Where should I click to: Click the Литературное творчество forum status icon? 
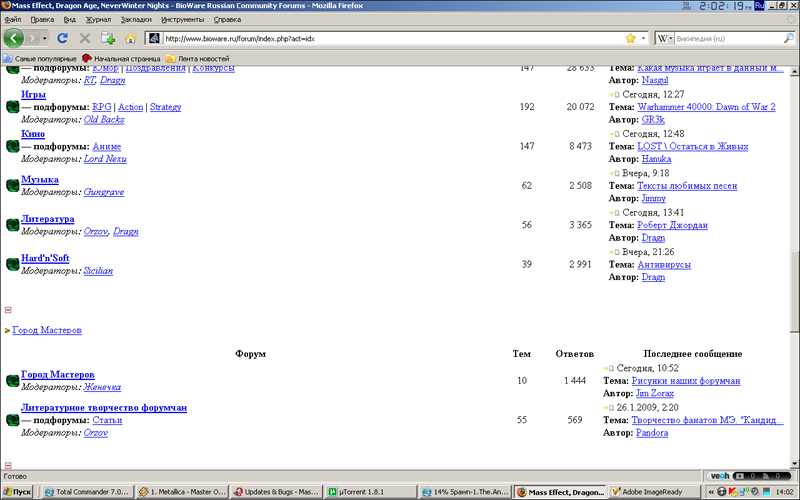pyautogui.click(x=13, y=420)
